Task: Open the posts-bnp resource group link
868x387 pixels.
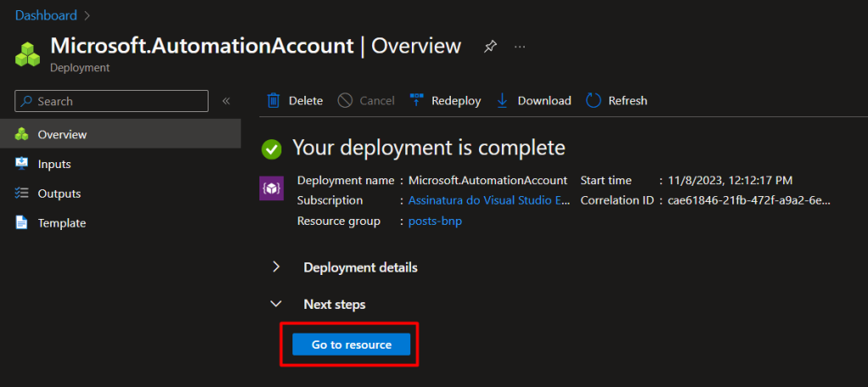Action: (x=435, y=221)
